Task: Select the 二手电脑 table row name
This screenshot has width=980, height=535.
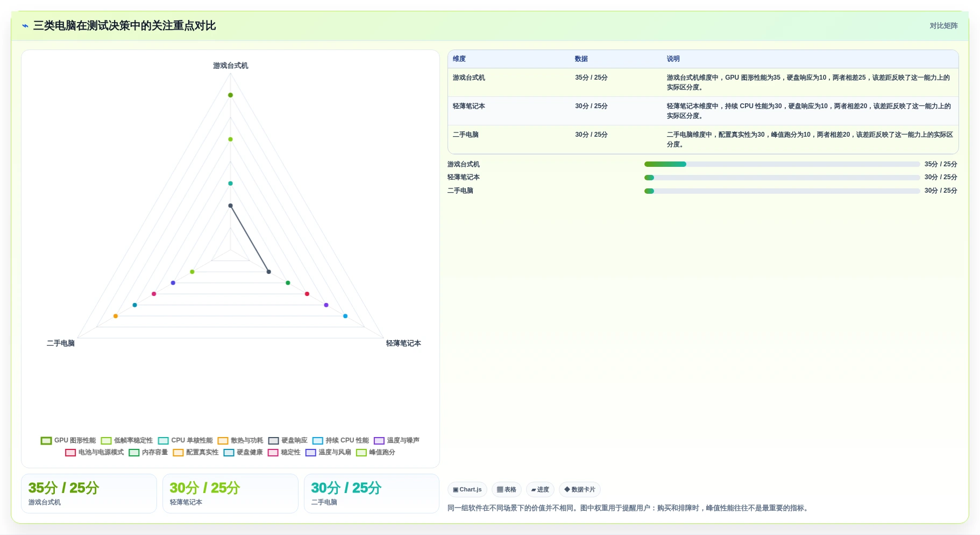Action: click(466, 135)
